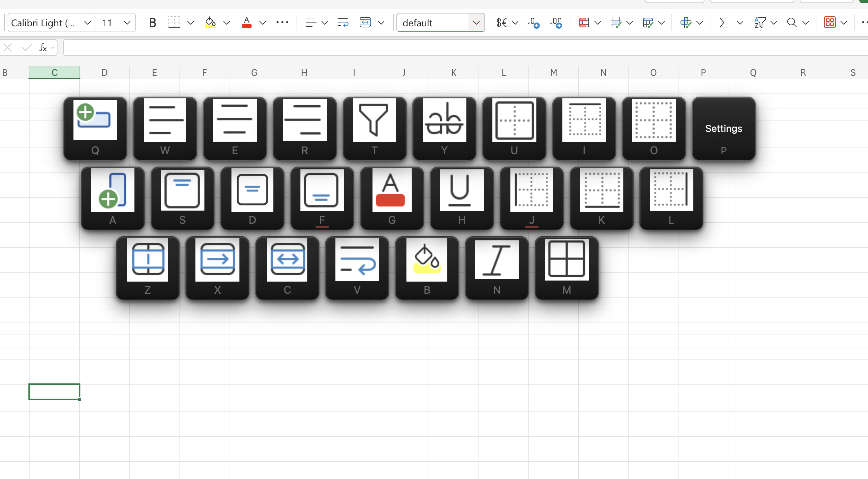Click the B key fill color tile
This screenshot has height=479, width=868.
pyautogui.click(x=427, y=268)
